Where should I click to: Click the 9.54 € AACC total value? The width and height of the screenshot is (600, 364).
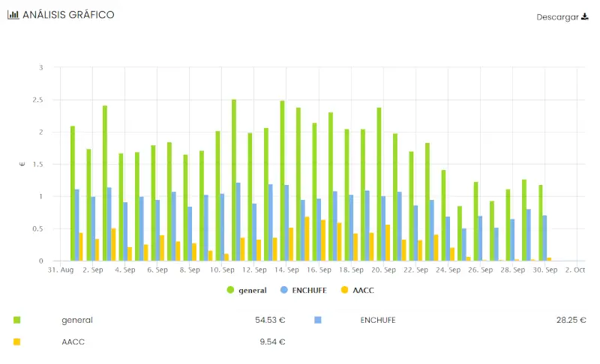click(272, 342)
